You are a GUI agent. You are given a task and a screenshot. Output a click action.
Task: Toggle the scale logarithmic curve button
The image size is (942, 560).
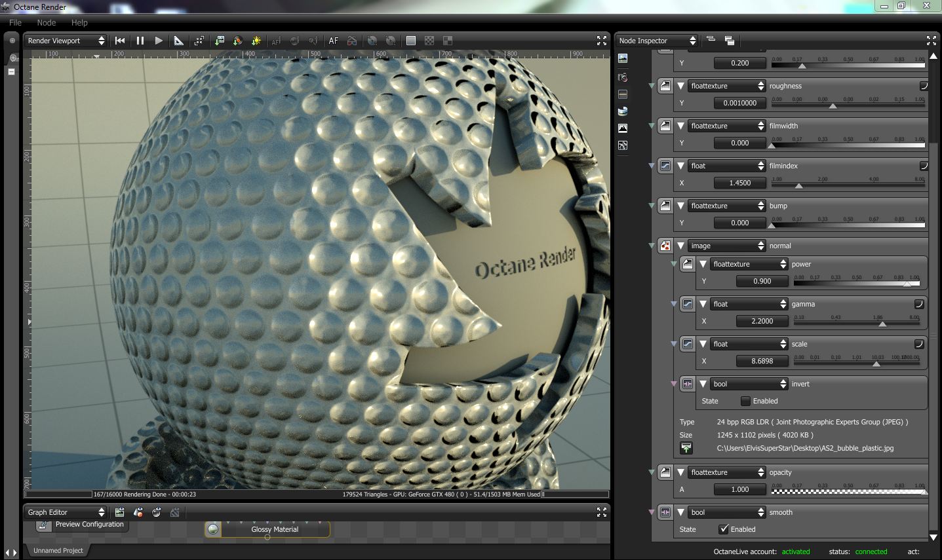[x=919, y=344]
